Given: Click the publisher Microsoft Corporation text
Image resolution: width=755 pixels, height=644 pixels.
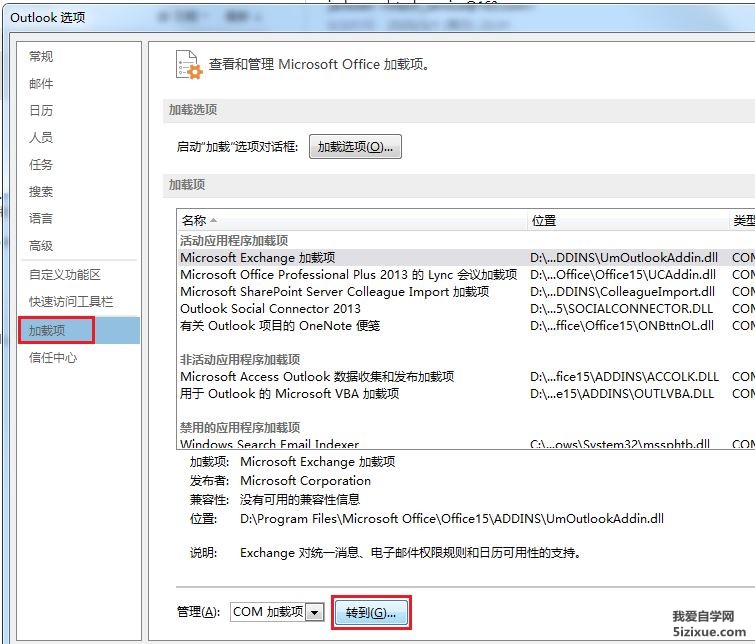Looking at the screenshot, I should pos(305,481).
